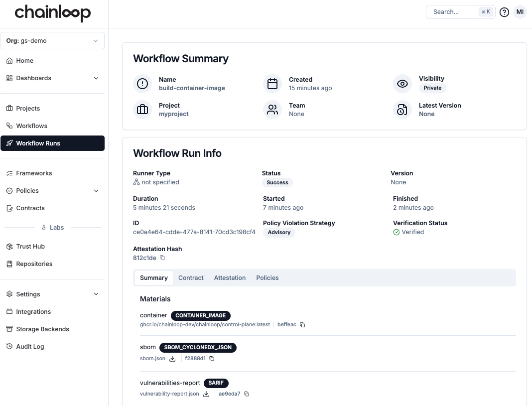Click the vulnerability-report.json file name
The image size is (532, 406).
click(x=169, y=394)
